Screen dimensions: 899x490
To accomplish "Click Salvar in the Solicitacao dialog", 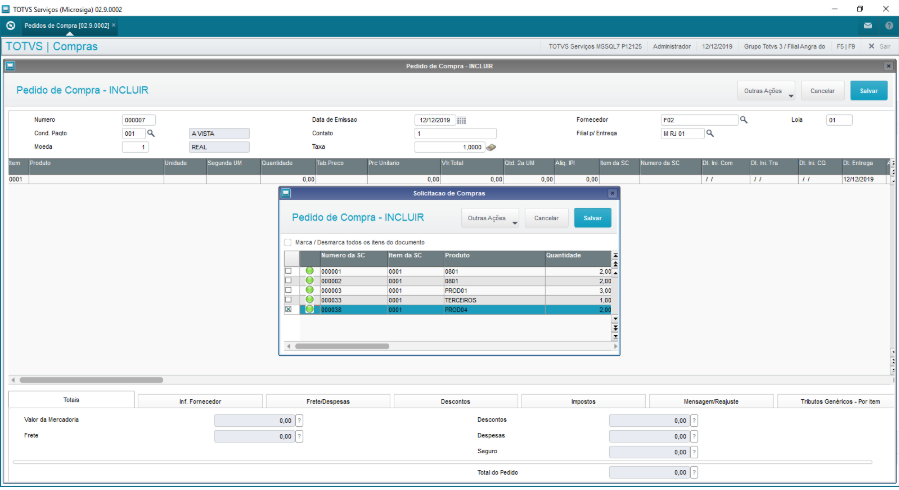I will 592,218.
